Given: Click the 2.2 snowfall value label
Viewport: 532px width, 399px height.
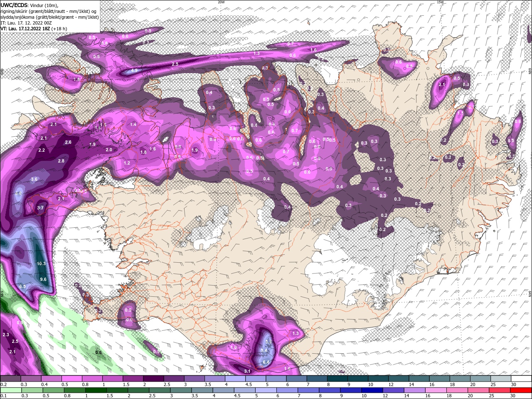Looking at the screenshot, I should click(x=42, y=150).
